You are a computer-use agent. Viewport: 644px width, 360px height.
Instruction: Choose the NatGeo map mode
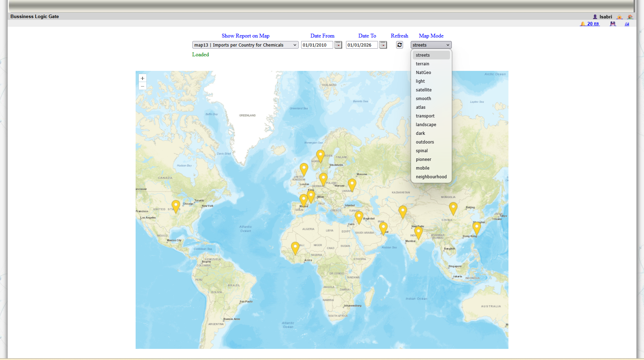(x=423, y=73)
